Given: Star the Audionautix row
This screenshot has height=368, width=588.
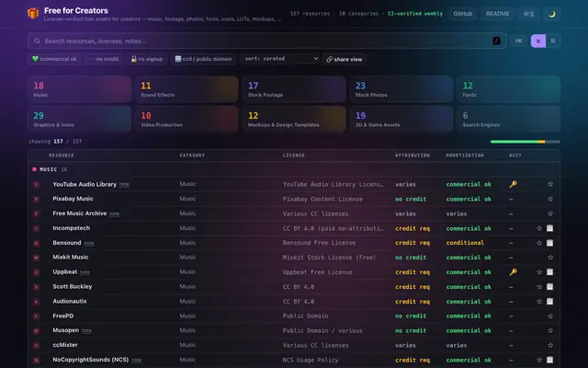Looking at the screenshot, I should point(539,302).
